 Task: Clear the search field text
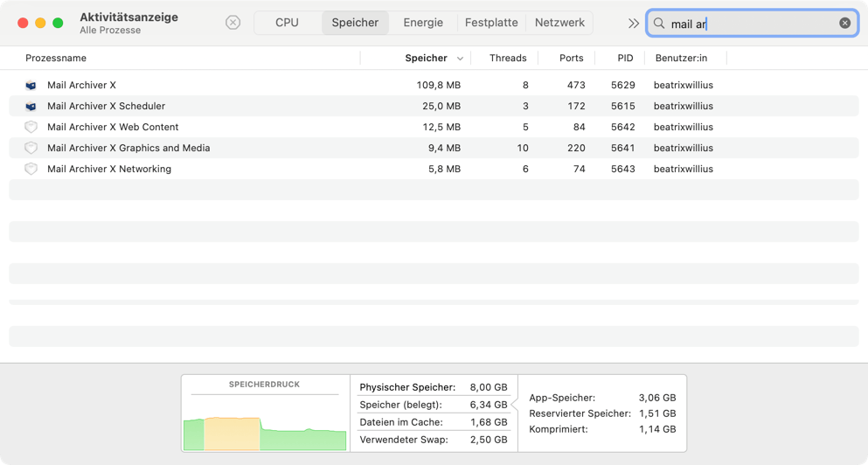pos(844,24)
